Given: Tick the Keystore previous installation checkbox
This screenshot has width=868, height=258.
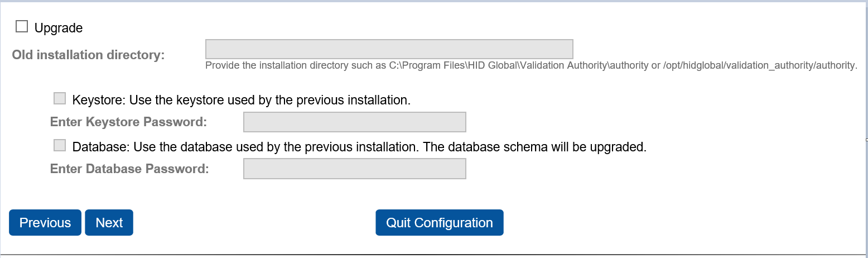Looking at the screenshot, I should (60, 99).
